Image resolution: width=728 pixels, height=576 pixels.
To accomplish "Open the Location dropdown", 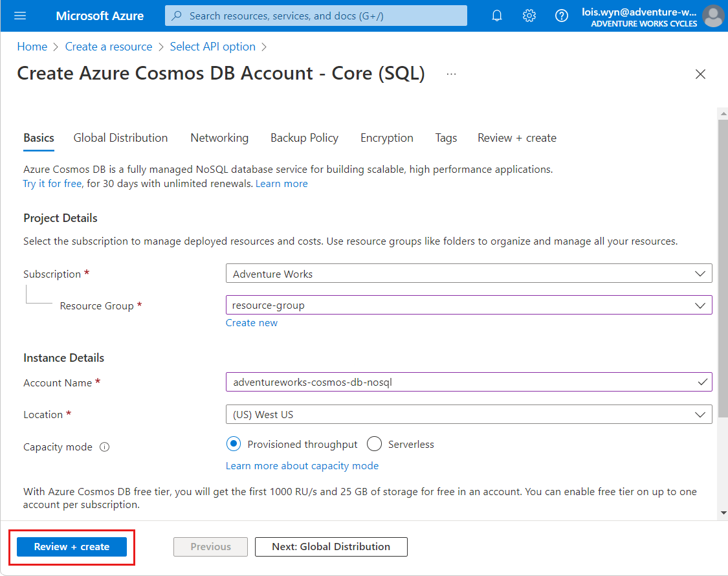I will tap(469, 414).
